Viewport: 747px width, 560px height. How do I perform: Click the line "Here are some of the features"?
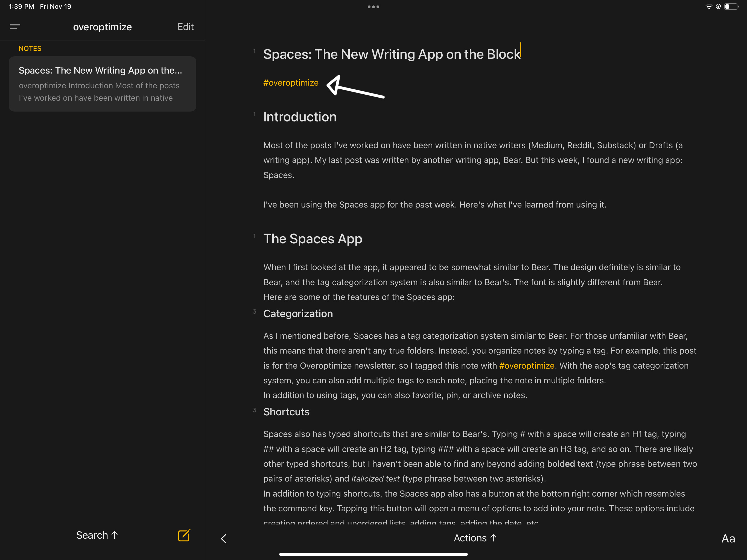(x=359, y=297)
